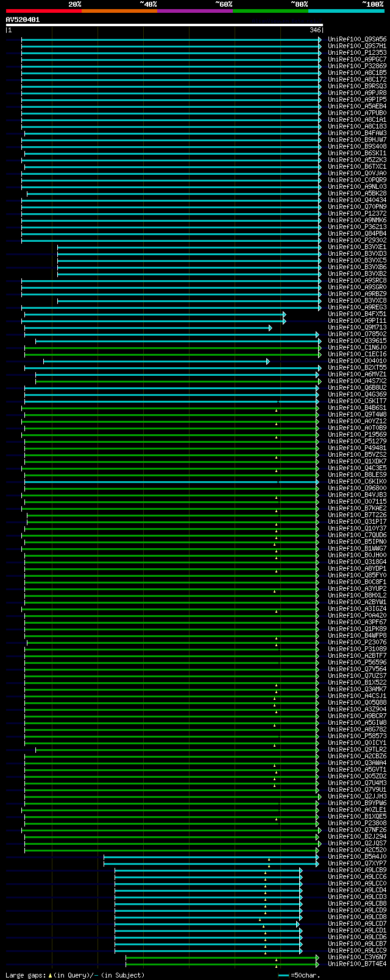This screenshot has height=980, width=390.
Task: Click the alignment bar for UniRef100_B4FX51
Action: 155,314
